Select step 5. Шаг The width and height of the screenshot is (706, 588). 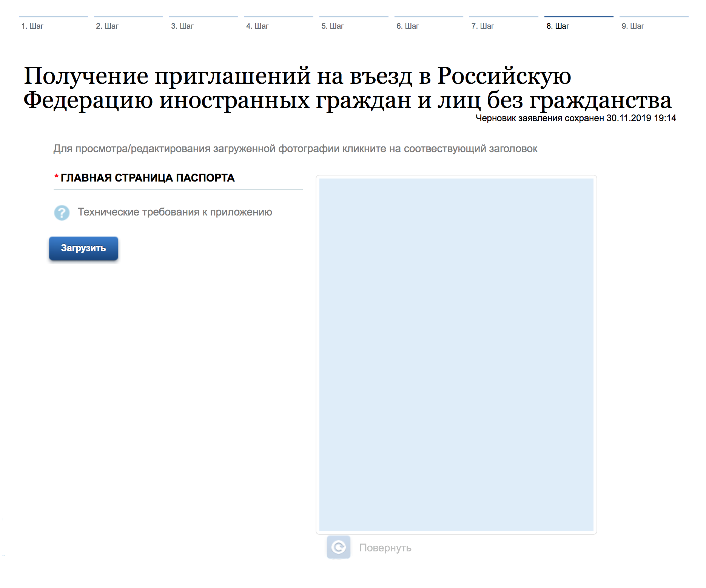click(x=333, y=26)
